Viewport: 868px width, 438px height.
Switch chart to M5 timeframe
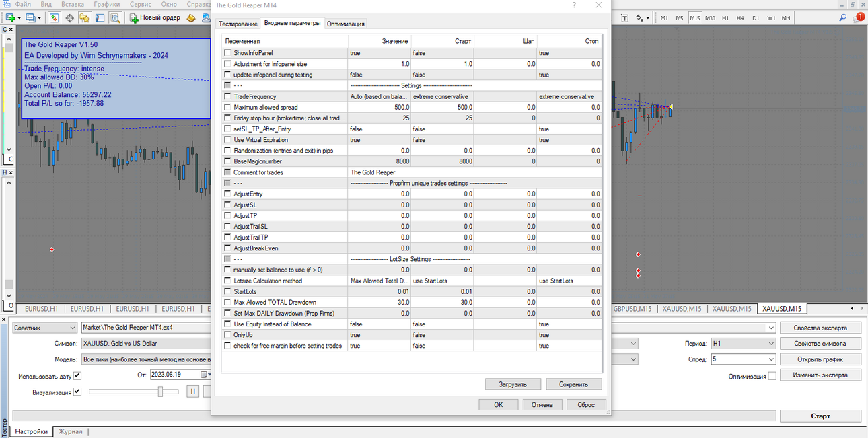pyautogui.click(x=680, y=18)
